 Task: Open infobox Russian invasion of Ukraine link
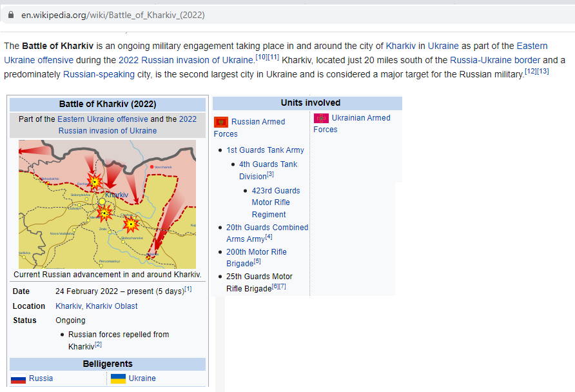click(127, 124)
